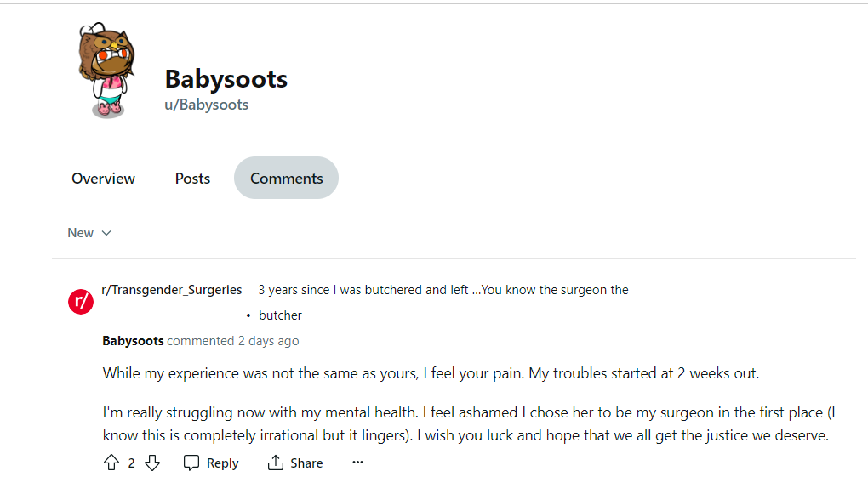Downvote the Babysoots comment
The width and height of the screenshot is (868, 494).
coord(152,463)
